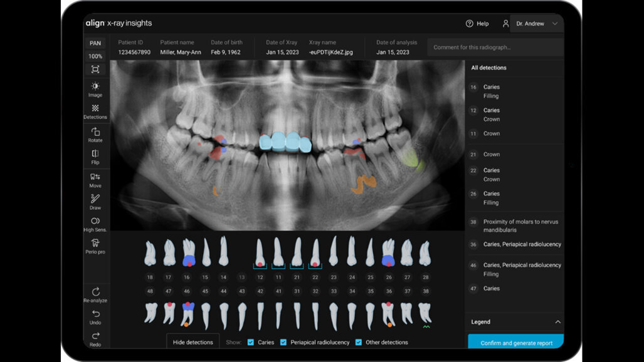Uncheck Other detections
Image resolution: width=644 pixels, height=362 pixels.
pyautogui.click(x=358, y=342)
